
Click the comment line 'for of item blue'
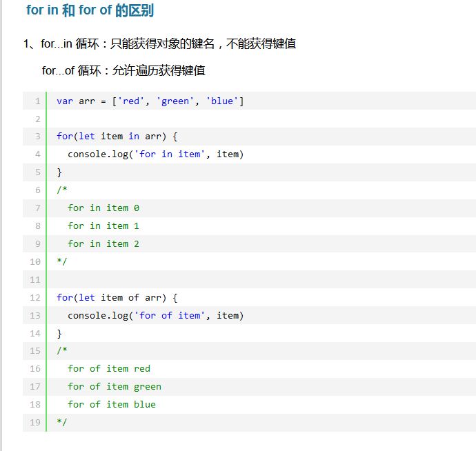(x=112, y=404)
